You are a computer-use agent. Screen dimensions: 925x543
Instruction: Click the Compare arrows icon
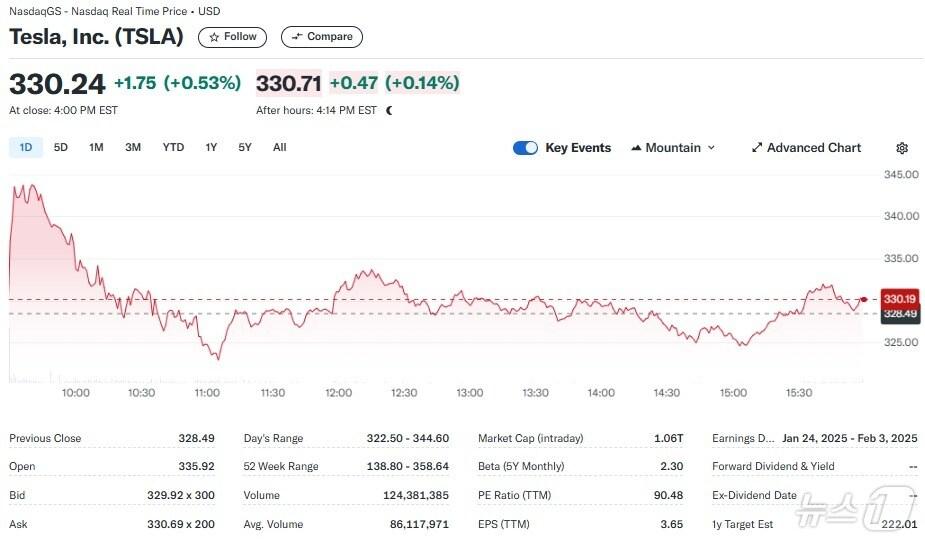296,37
